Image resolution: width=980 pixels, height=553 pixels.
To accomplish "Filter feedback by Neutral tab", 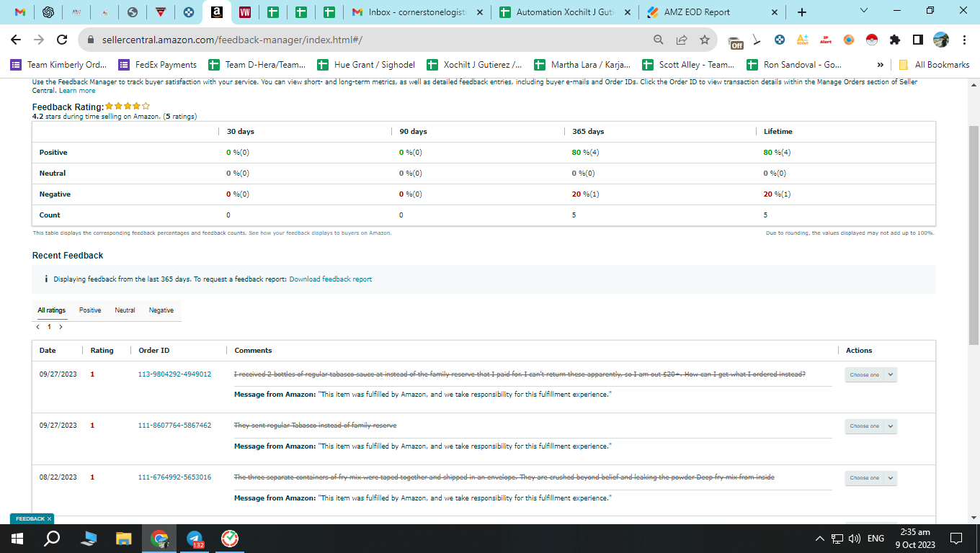I will (125, 310).
